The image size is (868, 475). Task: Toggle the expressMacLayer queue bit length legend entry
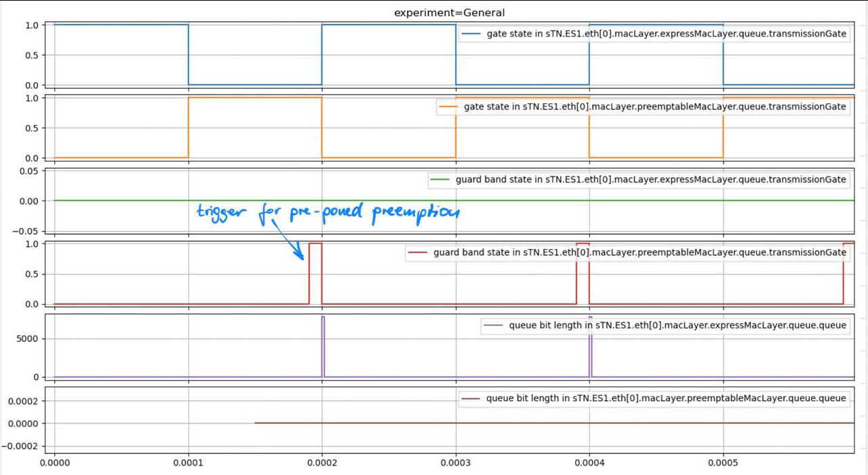click(x=678, y=325)
